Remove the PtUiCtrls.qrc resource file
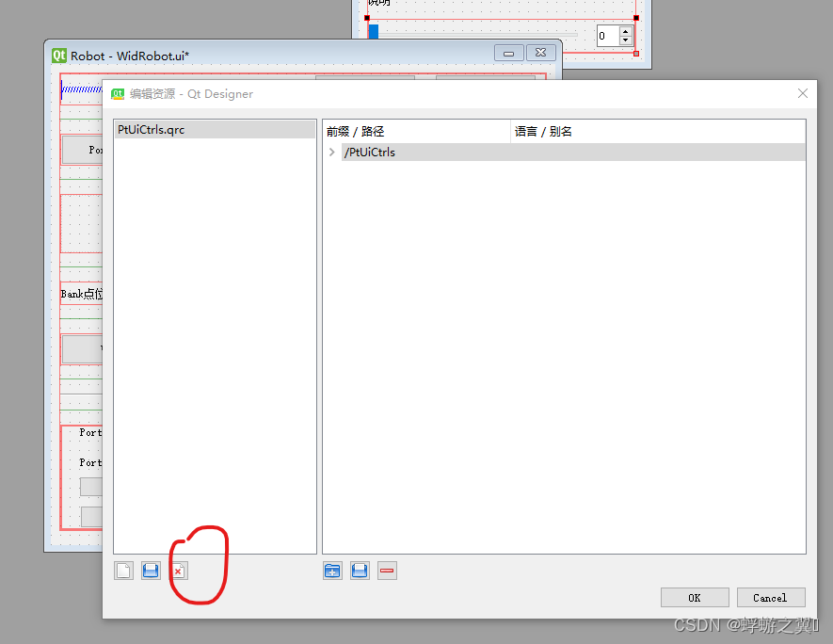Viewport: 833px width, 644px height. (x=177, y=570)
